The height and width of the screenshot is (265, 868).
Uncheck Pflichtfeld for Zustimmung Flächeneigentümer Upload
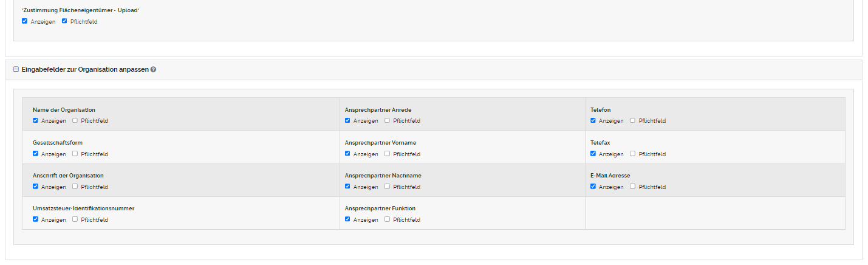(x=64, y=21)
